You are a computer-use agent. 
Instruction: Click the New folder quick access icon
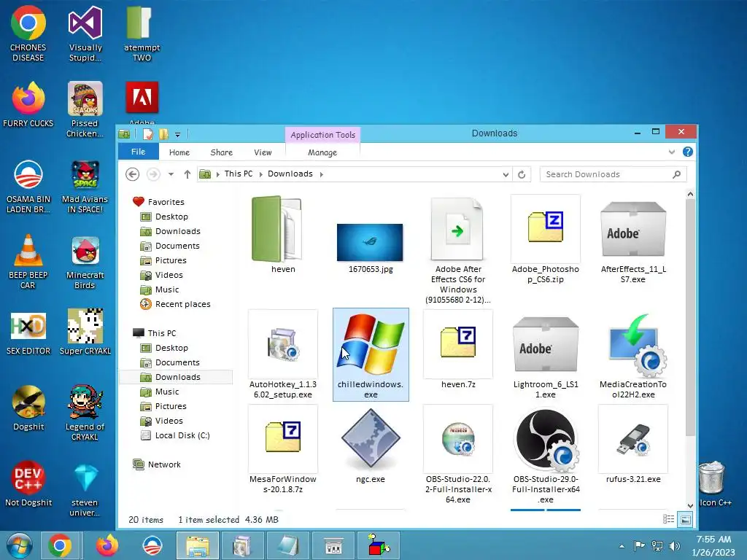(163, 134)
